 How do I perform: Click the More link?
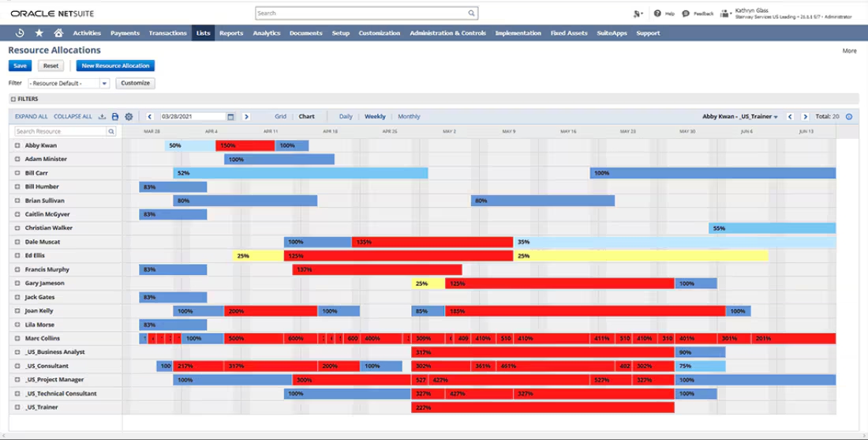pyautogui.click(x=849, y=51)
